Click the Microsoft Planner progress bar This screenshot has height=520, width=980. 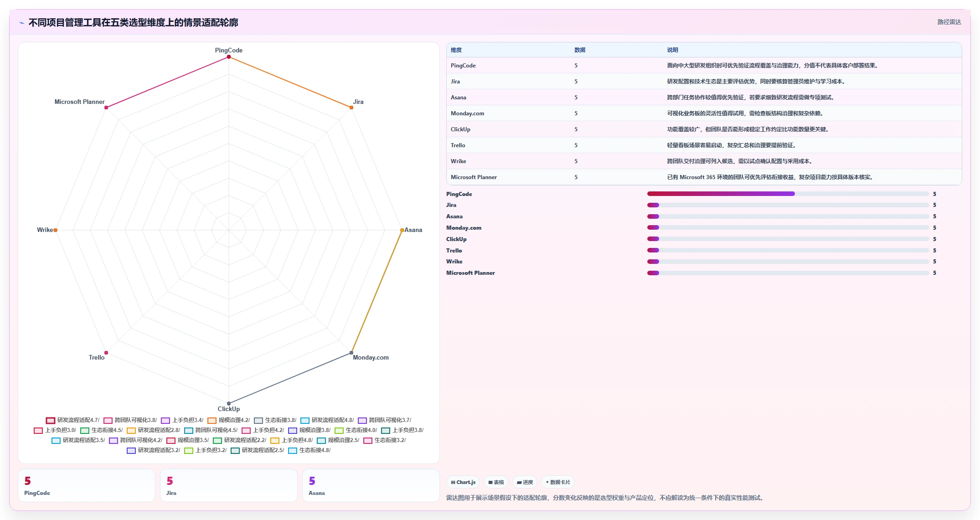pos(788,273)
